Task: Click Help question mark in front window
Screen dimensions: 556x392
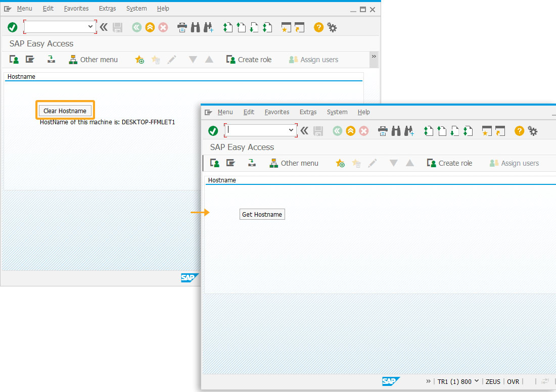Action: pyautogui.click(x=520, y=131)
